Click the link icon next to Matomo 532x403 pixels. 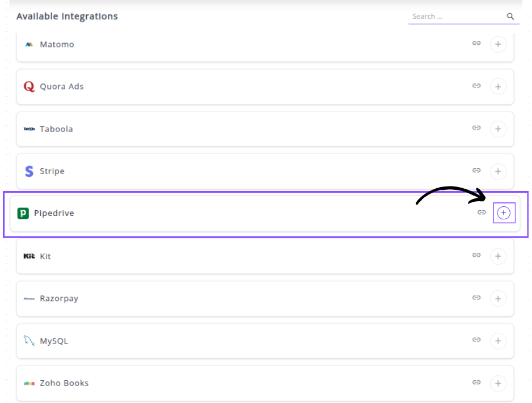pos(476,44)
